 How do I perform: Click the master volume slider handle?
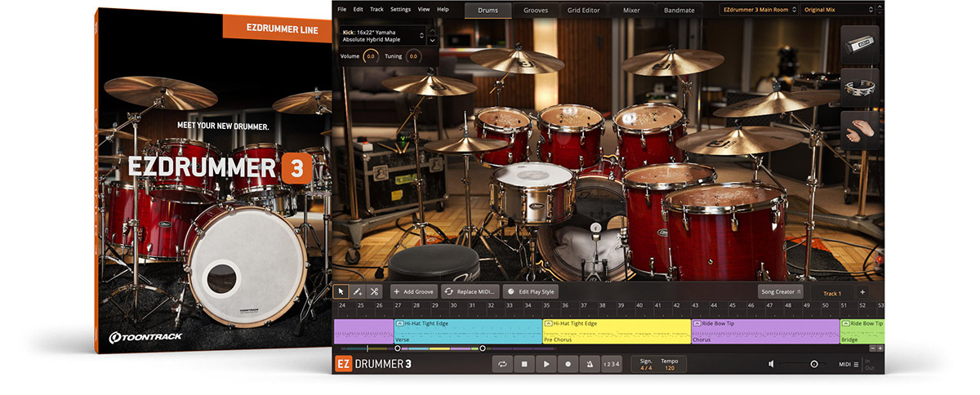[x=813, y=364]
